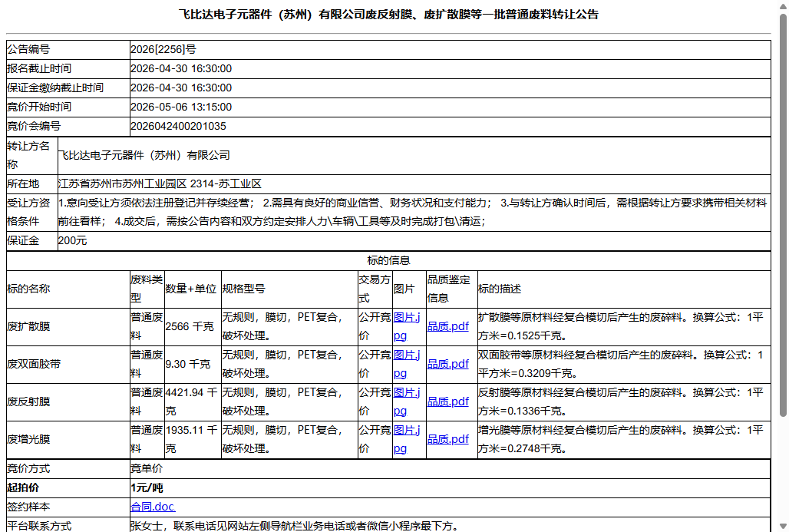Click starting price 1元/吨

(147, 487)
